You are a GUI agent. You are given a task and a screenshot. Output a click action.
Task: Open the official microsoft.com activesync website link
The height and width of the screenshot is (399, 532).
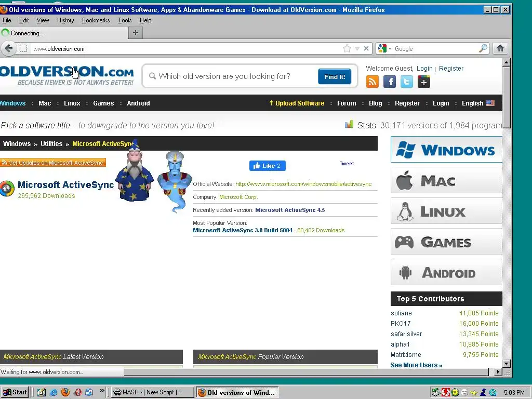(303, 184)
